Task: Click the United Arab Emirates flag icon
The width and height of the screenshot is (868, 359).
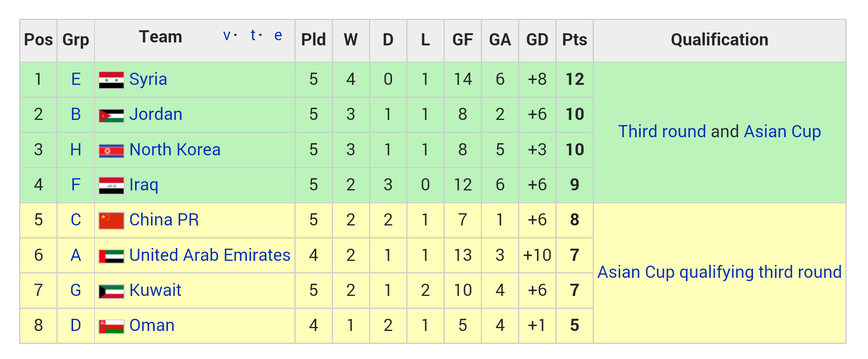Action: pos(111,256)
